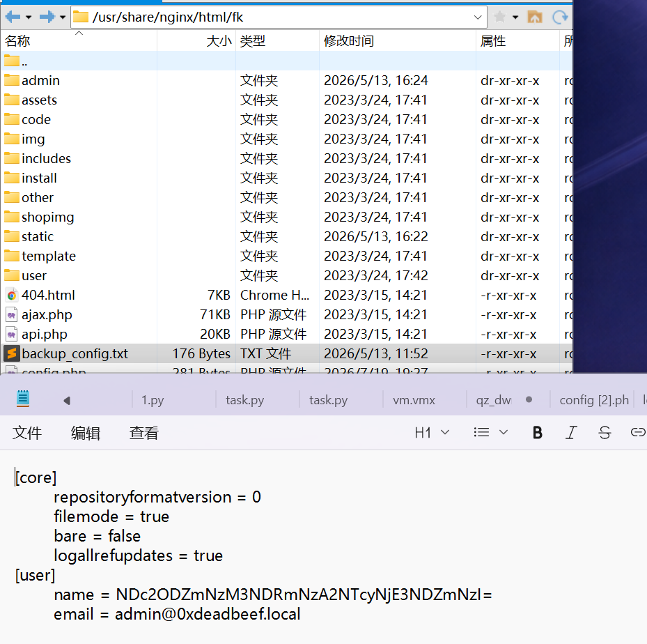The height and width of the screenshot is (644, 647).
Task: Select the includes folder
Action: [46, 158]
